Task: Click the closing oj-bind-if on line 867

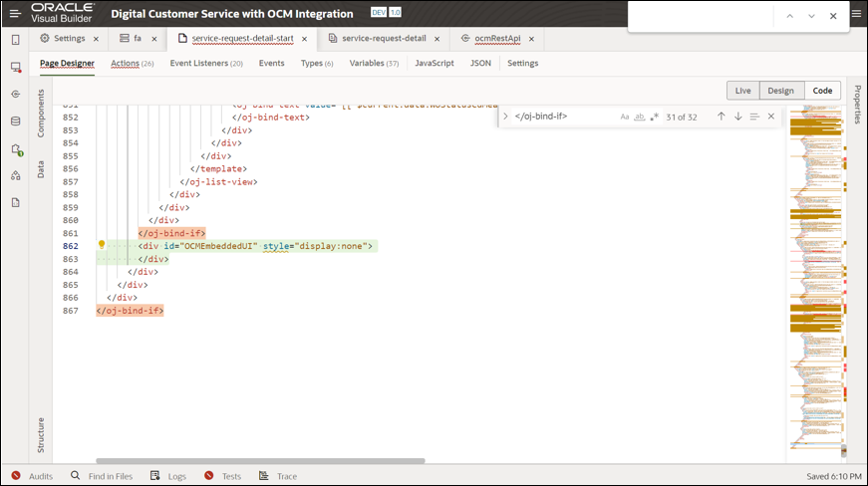Action: (130, 311)
